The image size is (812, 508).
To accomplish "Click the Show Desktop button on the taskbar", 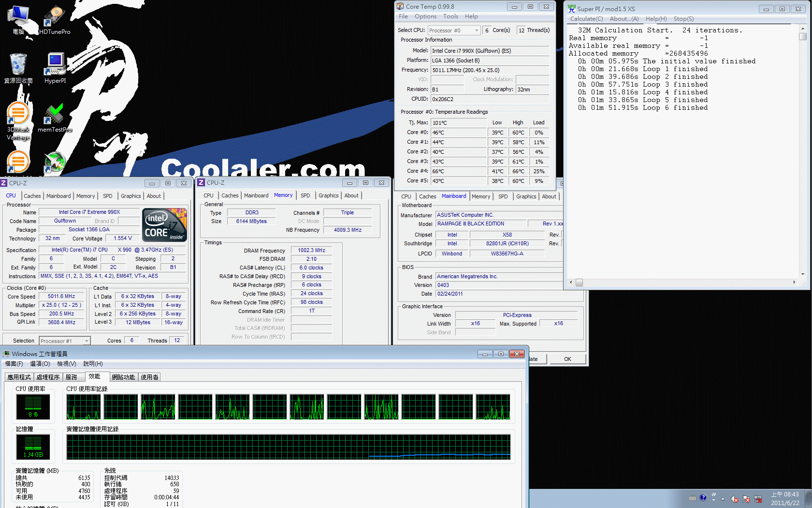I will coord(809,498).
